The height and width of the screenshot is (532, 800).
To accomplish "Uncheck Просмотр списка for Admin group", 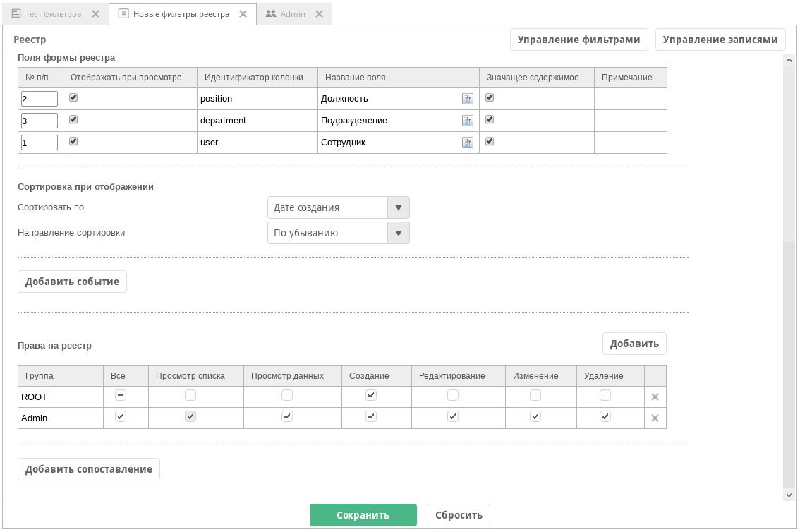I will pyautogui.click(x=190, y=417).
